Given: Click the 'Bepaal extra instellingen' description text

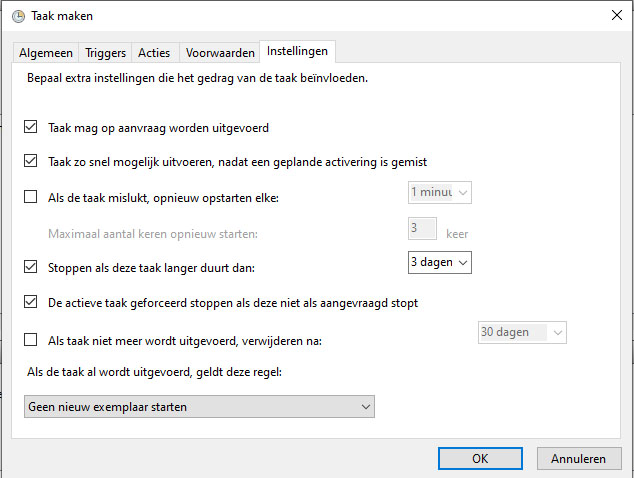Looking at the screenshot, I should tap(197, 78).
